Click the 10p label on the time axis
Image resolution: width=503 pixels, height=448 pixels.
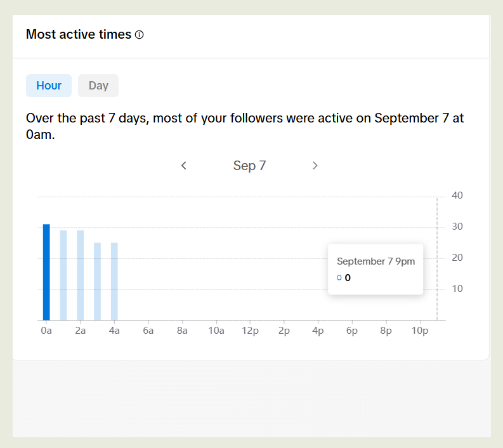click(x=420, y=331)
